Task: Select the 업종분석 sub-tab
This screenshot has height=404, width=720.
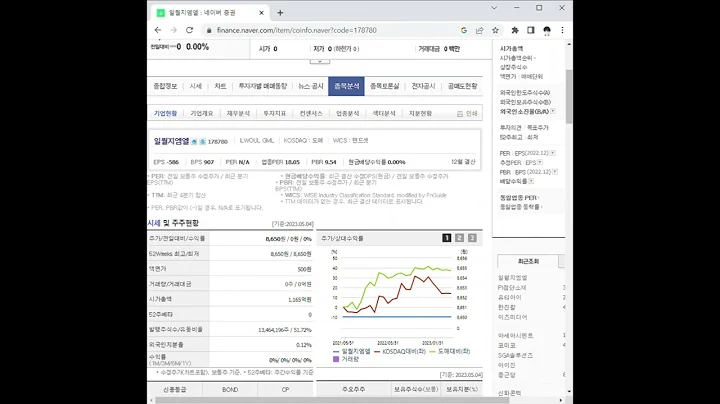Action: pyautogui.click(x=348, y=113)
